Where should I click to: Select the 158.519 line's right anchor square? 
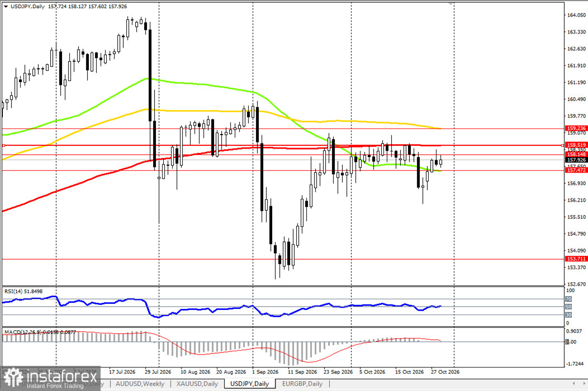(562, 145)
